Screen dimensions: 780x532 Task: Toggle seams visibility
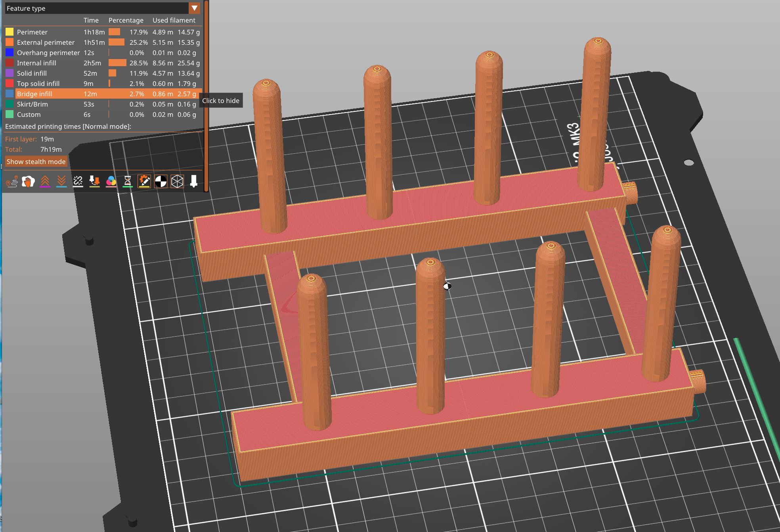pyautogui.click(x=78, y=182)
